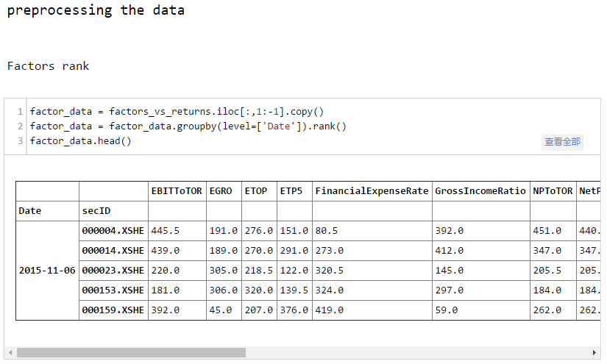This screenshot has height=364, width=607.
Task: Click the horizontal scrollbar right arrow
Action: (x=594, y=352)
